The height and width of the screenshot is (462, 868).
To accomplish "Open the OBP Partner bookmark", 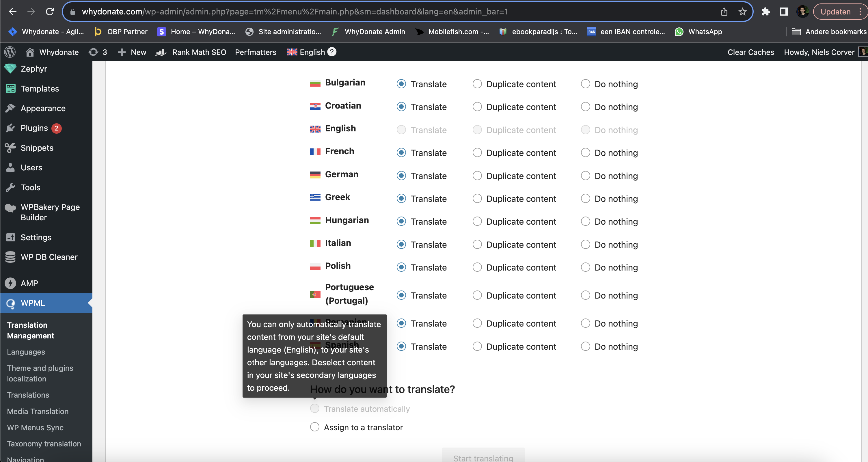I will click(121, 32).
